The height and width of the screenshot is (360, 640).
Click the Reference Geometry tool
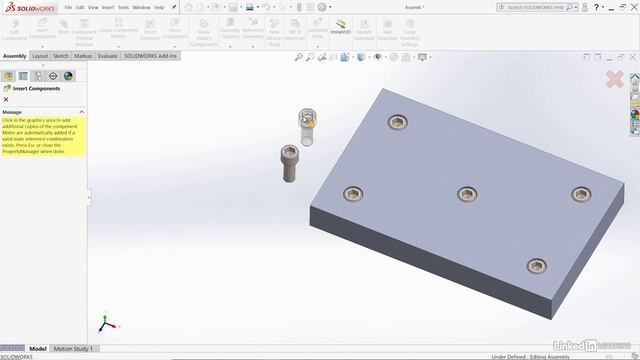click(253, 28)
